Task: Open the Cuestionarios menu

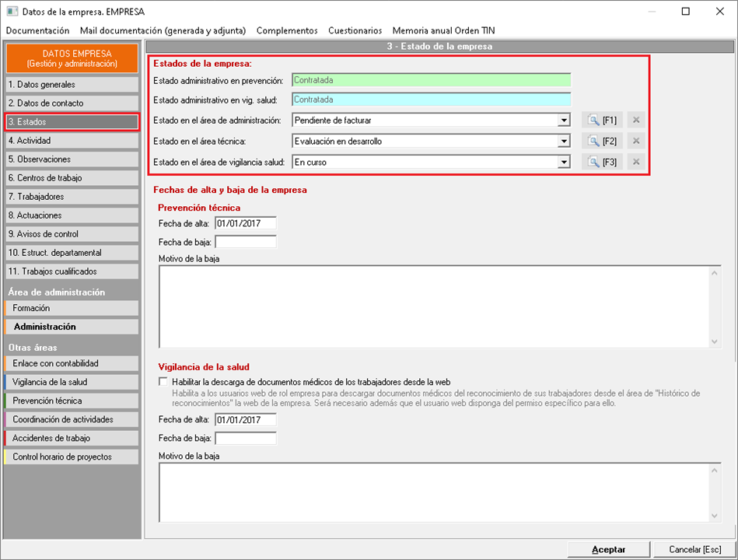Action: (x=355, y=30)
